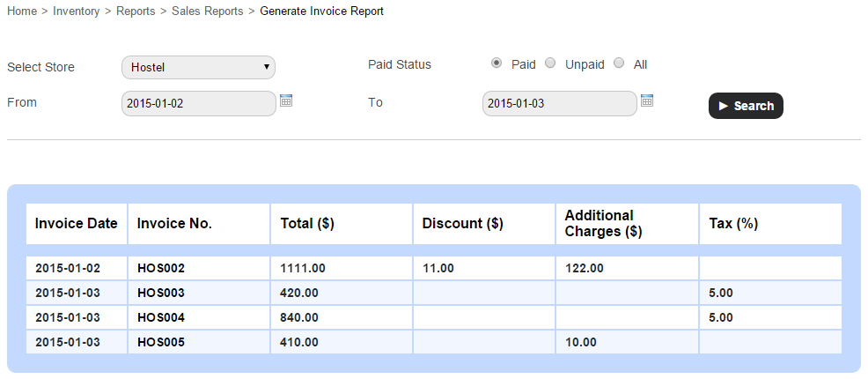This screenshot has height=379, width=868.
Task: Select the Paid radio button
Action: [x=497, y=63]
